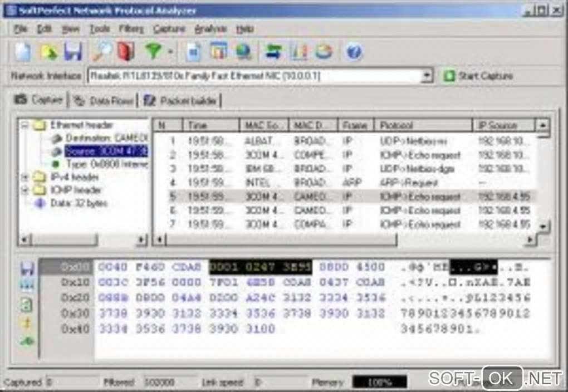Click the floppy icon beside the hex dump
Screen dimensions: 568x392
pos(27,268)
